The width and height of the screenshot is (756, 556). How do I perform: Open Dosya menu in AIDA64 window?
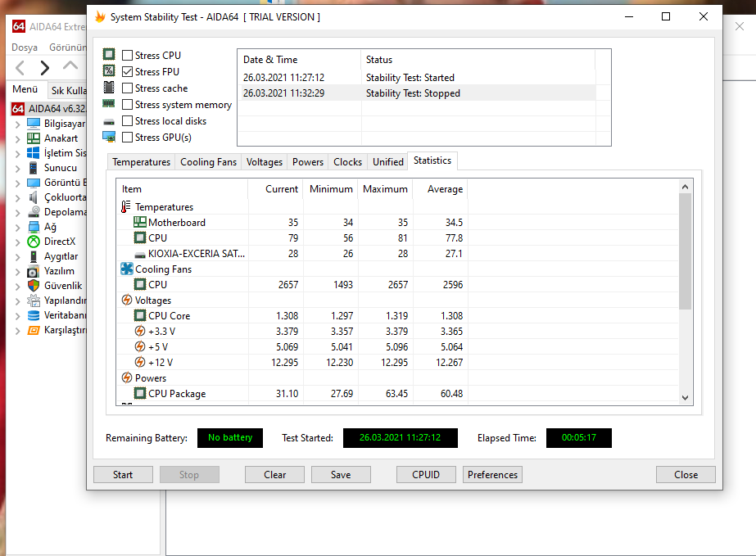coord(25,47)
